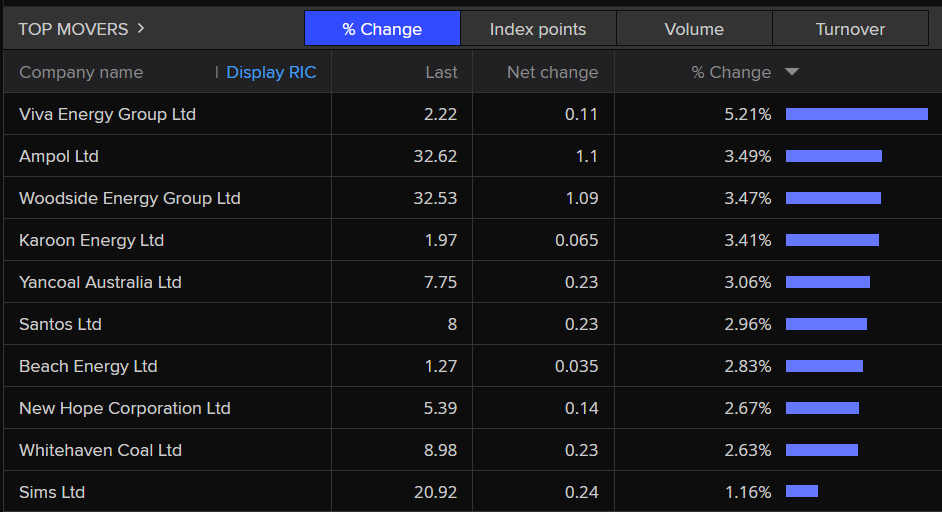Select the % Change tab
The height and width of the screenshot is (512, 942).
pyautogui.click(x=382, y=29)
